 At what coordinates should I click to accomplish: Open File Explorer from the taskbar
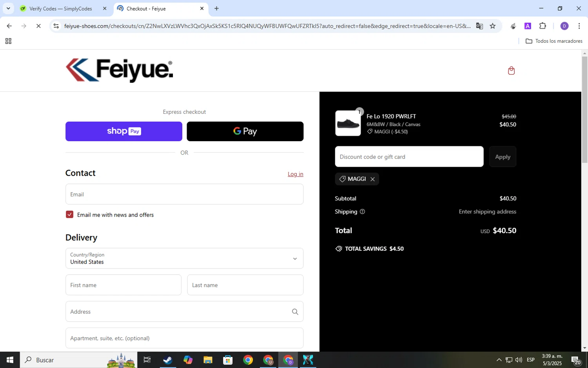click(x=208, y=360)
